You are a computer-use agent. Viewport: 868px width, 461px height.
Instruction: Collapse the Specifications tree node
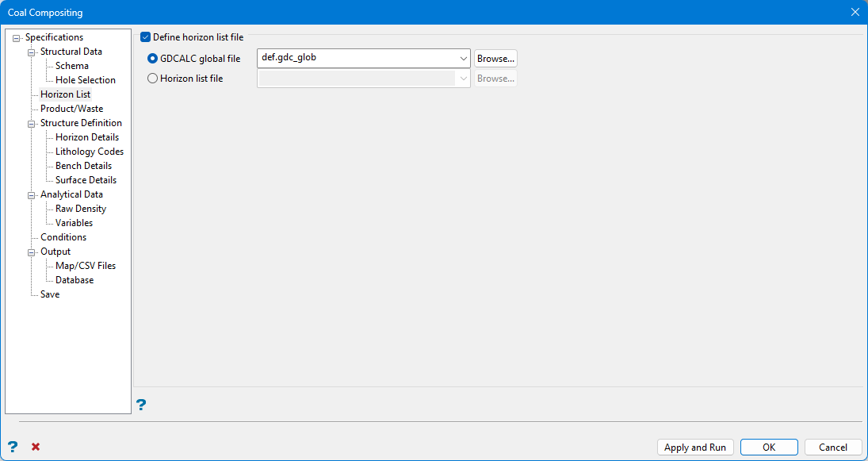[x=16, y=37]
